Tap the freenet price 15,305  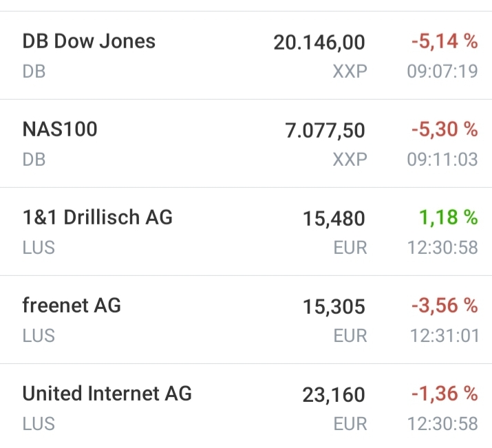pos(334,307)
